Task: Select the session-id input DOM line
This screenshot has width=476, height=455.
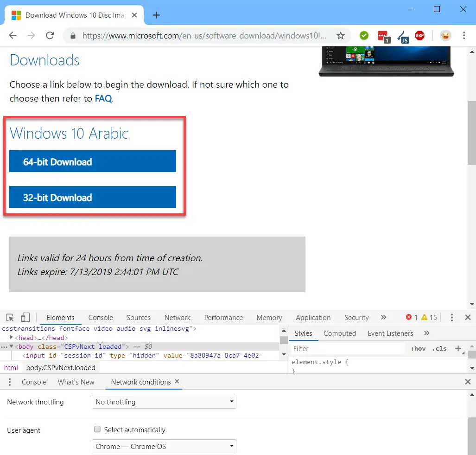Action: [x=142, y=355]
